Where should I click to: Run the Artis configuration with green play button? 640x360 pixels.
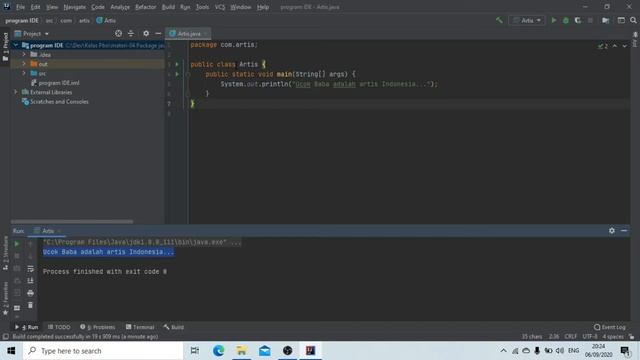[x=553, y=20]
